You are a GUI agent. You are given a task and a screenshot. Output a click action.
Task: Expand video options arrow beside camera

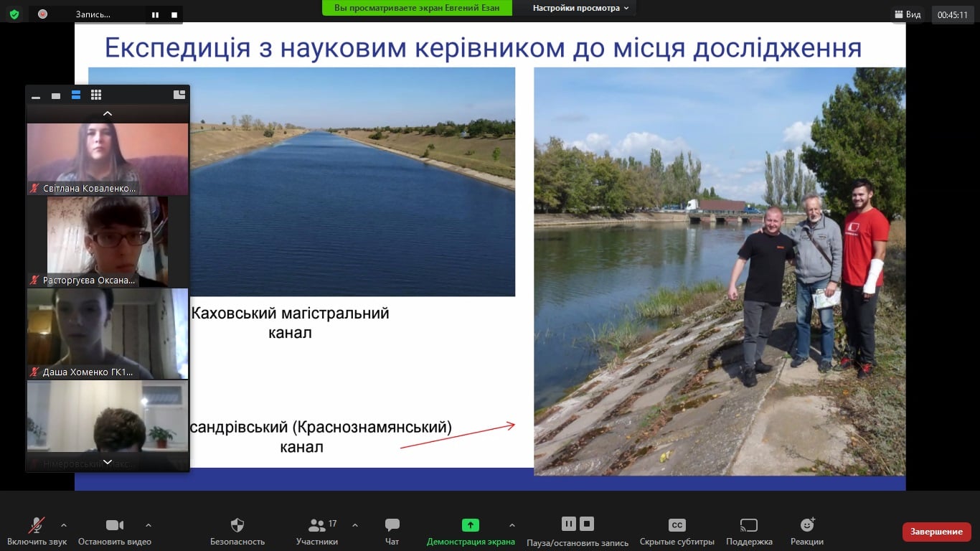[x=149, y=524]
